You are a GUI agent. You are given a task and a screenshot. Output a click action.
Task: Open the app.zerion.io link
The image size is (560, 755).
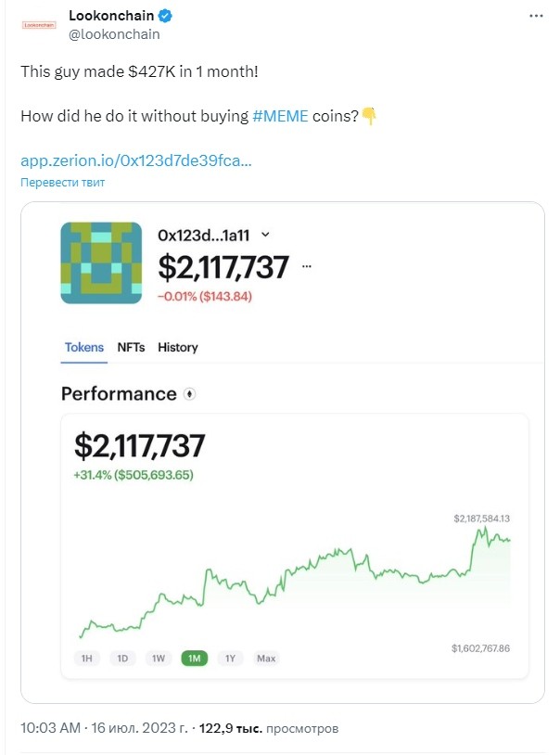pos(135,160)
